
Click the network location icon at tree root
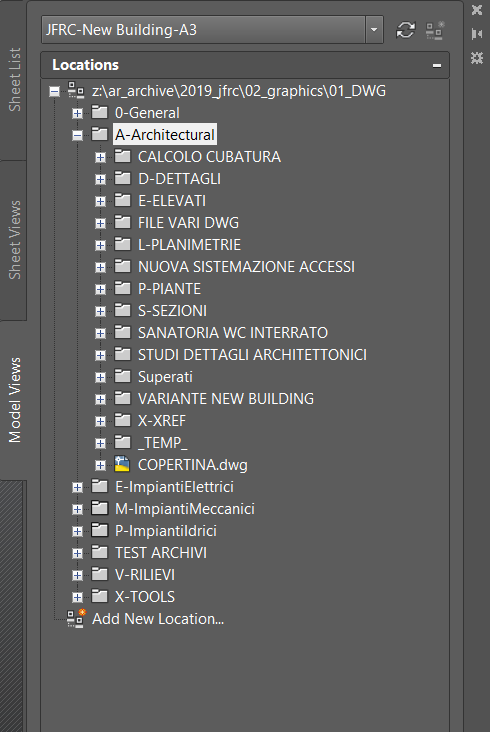(76, 90)
